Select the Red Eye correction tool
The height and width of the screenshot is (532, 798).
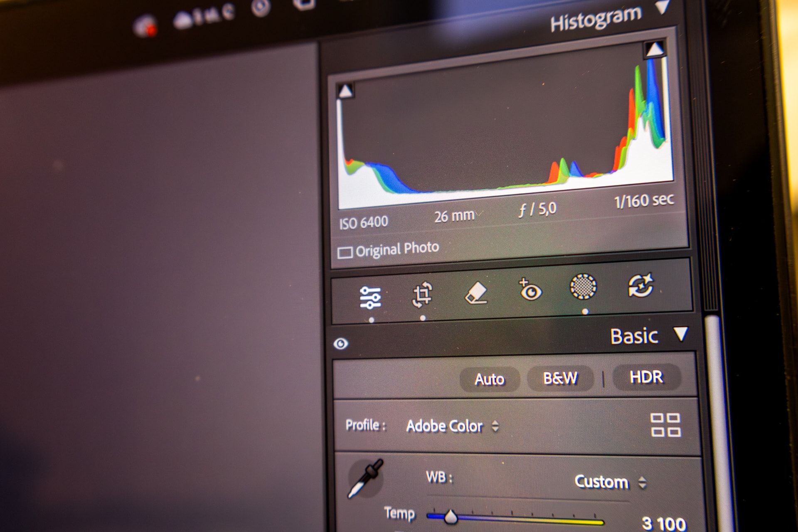530,290
